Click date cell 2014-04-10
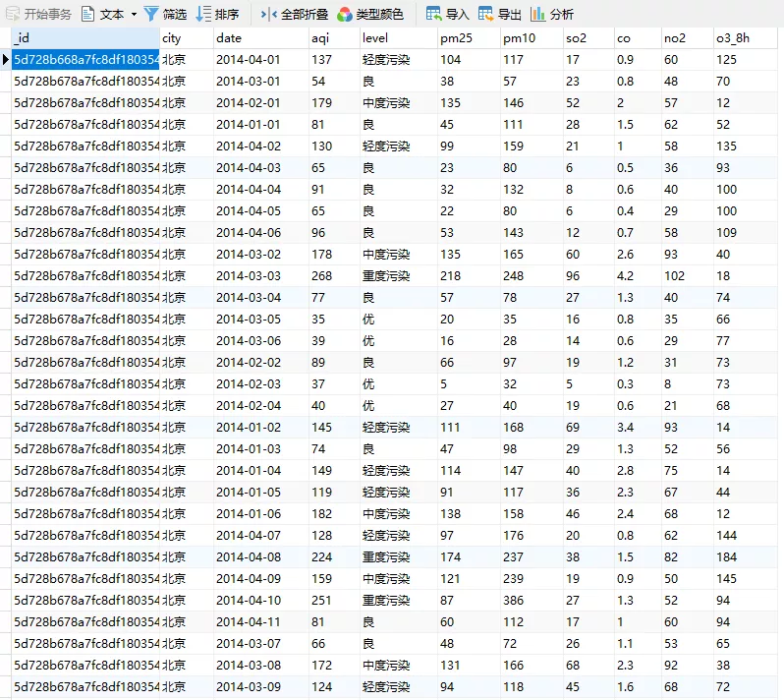The image size is (784, 700). click(261, 600)
